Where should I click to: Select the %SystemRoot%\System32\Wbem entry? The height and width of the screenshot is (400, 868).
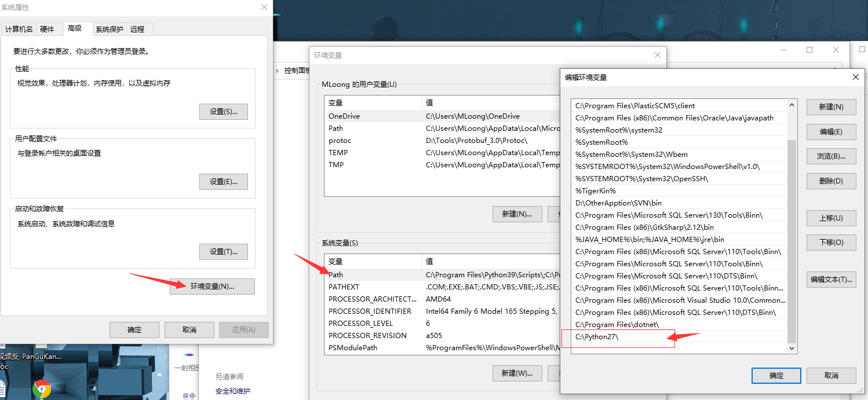679,155
